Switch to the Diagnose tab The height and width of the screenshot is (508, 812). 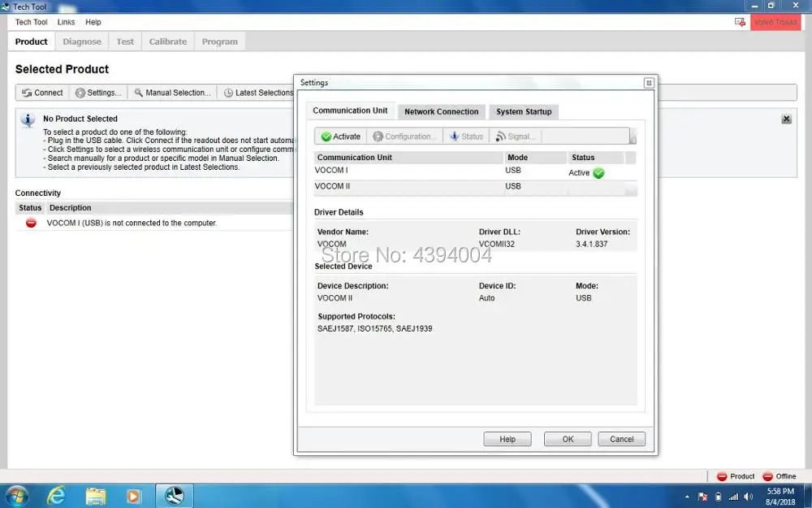[x=82, y=41]
